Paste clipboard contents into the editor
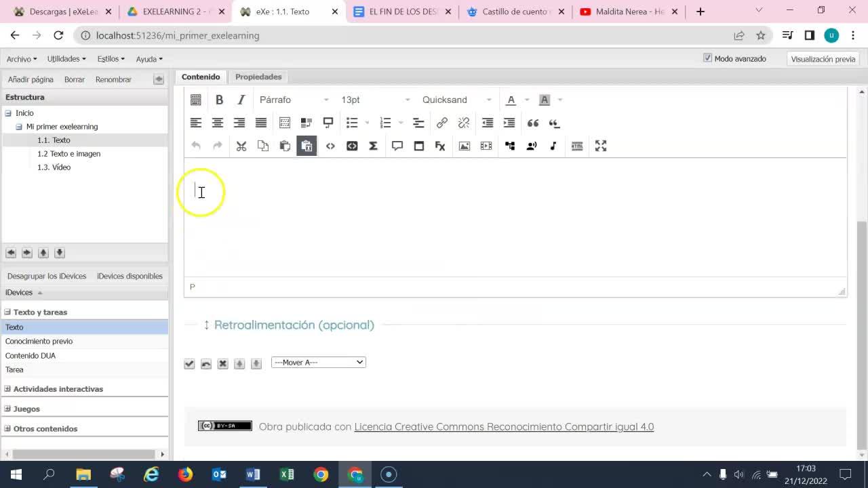The width and height of the screenshot is (868, 488). point(285,146)
